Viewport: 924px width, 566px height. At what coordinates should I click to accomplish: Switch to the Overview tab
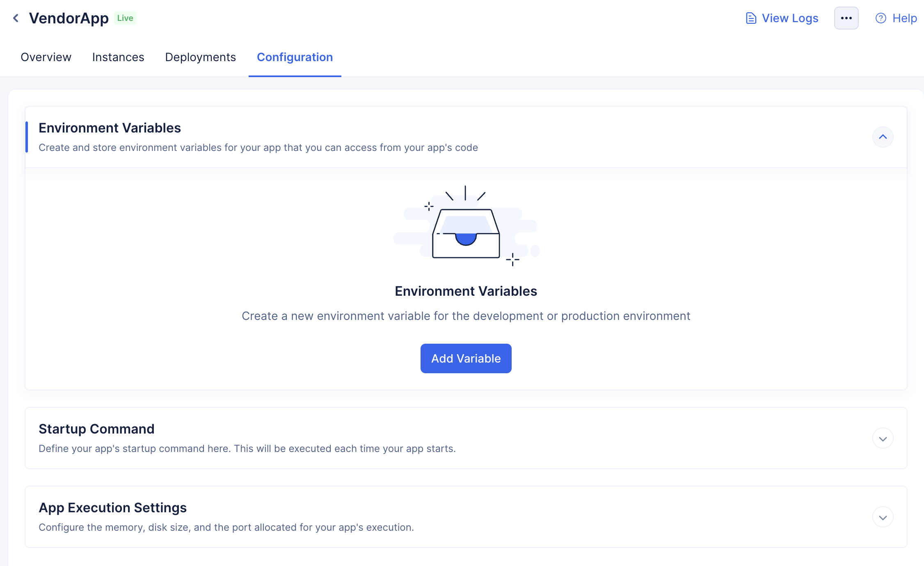click(46, 57)
